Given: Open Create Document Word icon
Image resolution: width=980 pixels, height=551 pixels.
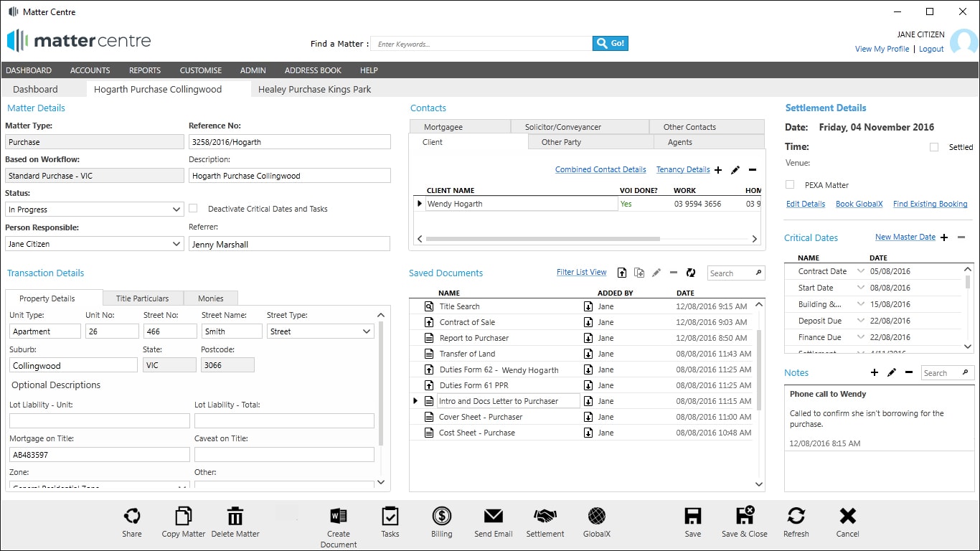Looking at the screenshot, I should [x=339, y=516].
